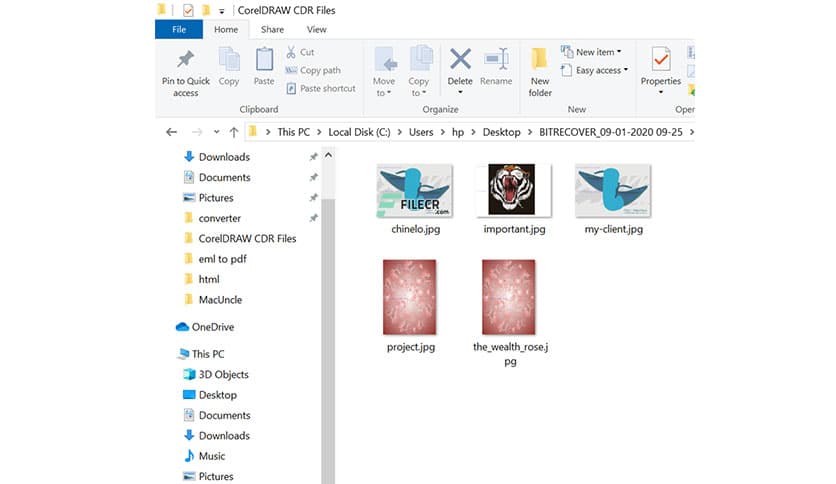The width and height of the screenshot is (836, 484).
Task: Select This PC in navigation pane
Action: [x=202, y=354]
